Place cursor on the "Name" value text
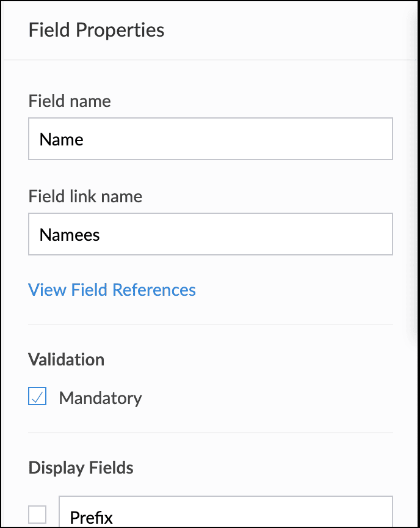 61,140
